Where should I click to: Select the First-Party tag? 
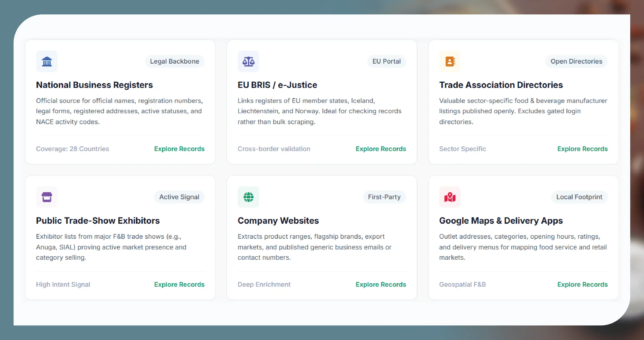point(384,197)
